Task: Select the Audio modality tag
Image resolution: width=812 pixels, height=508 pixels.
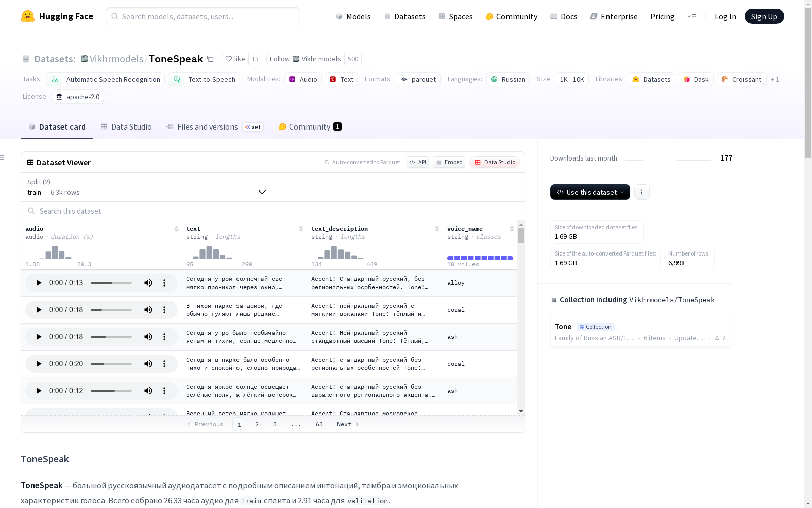Action: 303,79
